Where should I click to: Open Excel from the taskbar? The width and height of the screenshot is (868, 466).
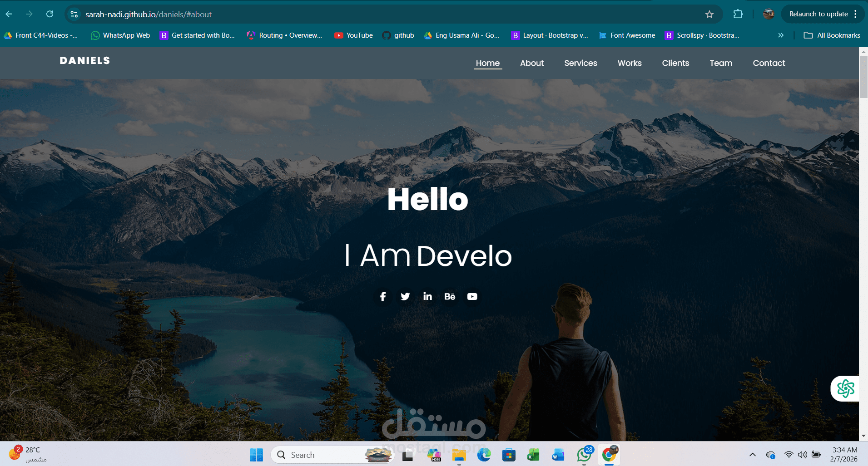533,455
